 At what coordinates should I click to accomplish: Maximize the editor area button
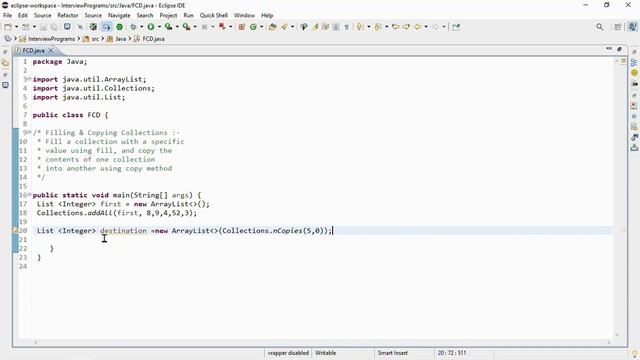pyautogui.click(x=619, y=49)
